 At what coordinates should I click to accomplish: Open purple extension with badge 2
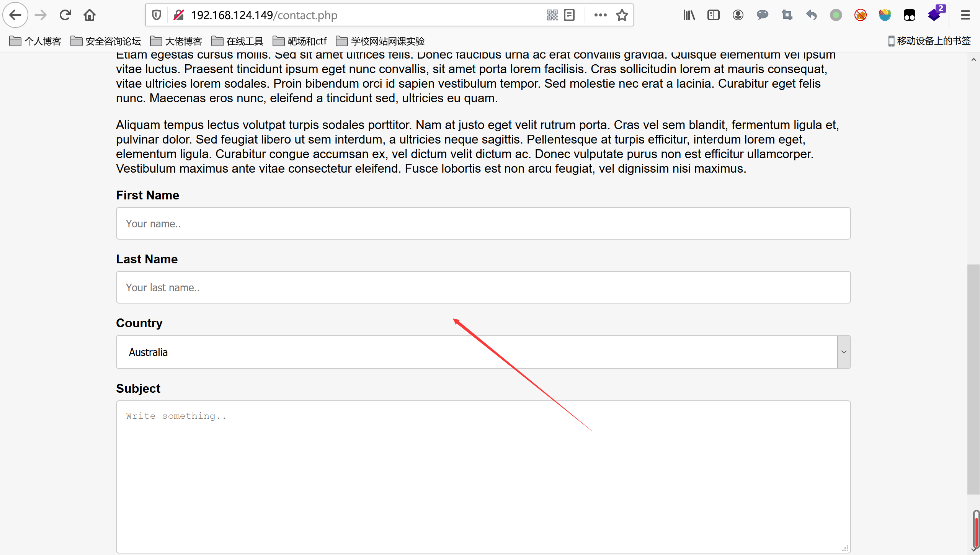tap(936, 14)
